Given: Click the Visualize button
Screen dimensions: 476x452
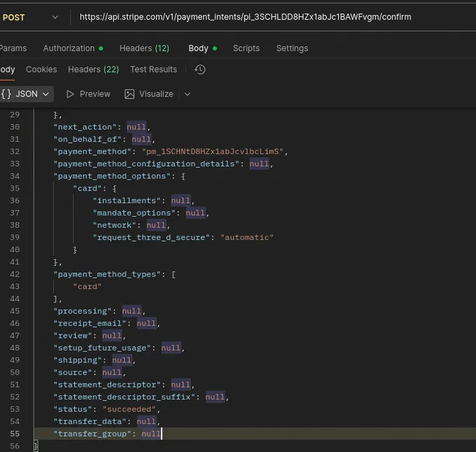Looking at the screenshot, I should click(148, 94).
